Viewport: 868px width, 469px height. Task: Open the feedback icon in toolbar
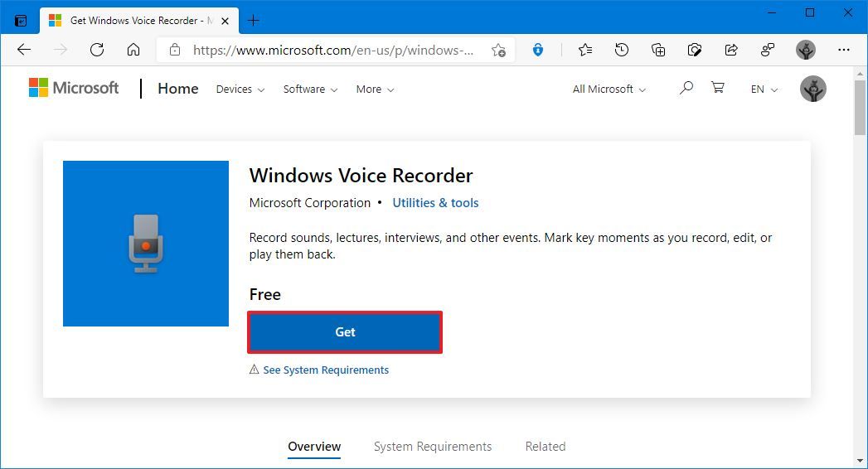[x=768, y=50]
